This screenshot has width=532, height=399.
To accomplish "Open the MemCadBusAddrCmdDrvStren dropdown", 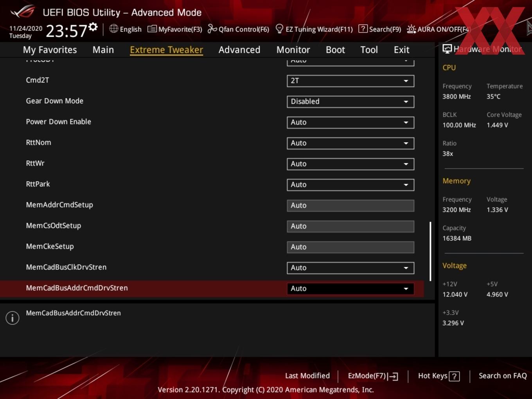I will click(x=350, y=288).
